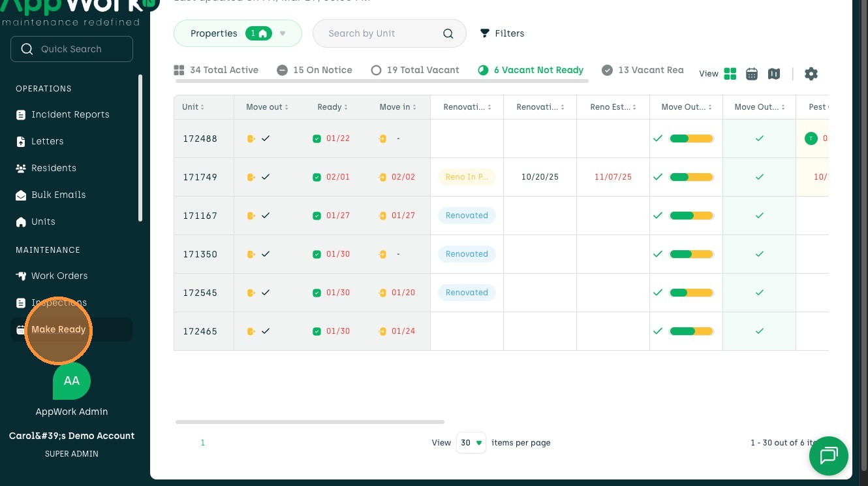Click the search magnifier icon
The image size is (868, 486).
pos(448,34)
